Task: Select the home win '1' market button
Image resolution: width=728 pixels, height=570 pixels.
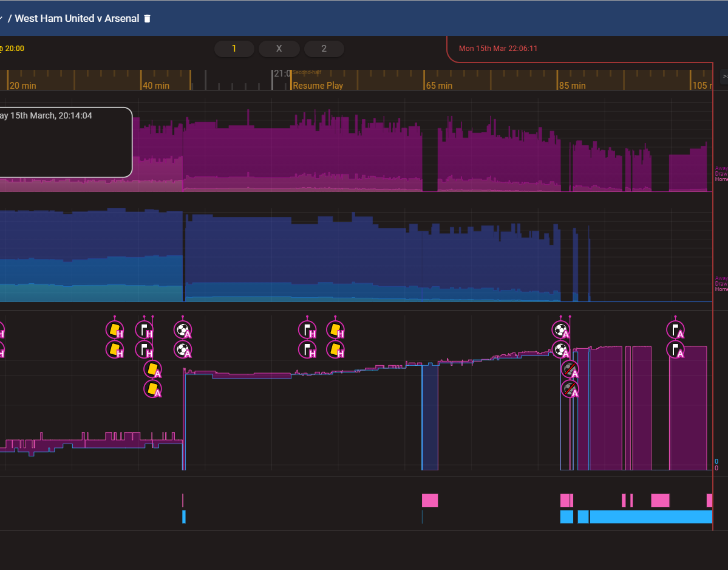Action: 234,49
